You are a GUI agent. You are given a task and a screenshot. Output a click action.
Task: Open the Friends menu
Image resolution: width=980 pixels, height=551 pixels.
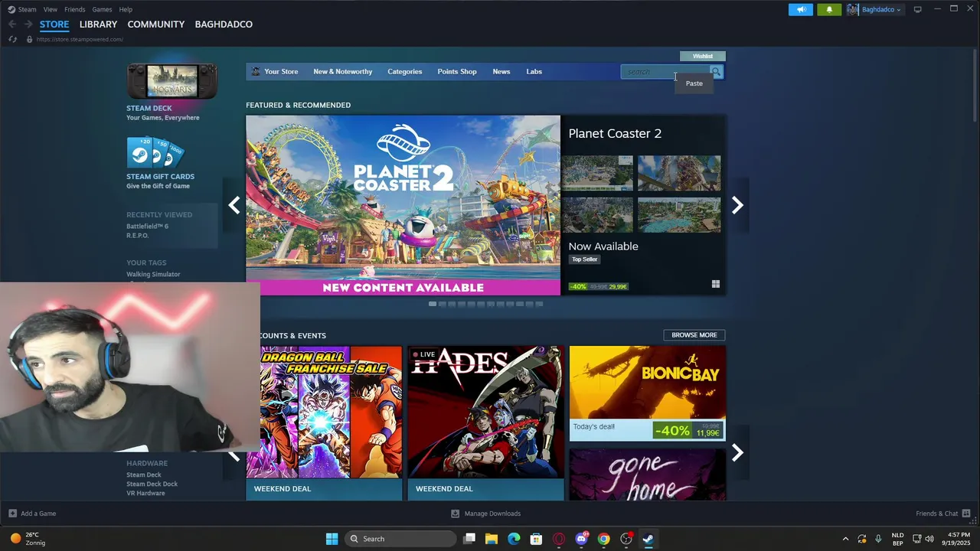click(x=75, y=9)
